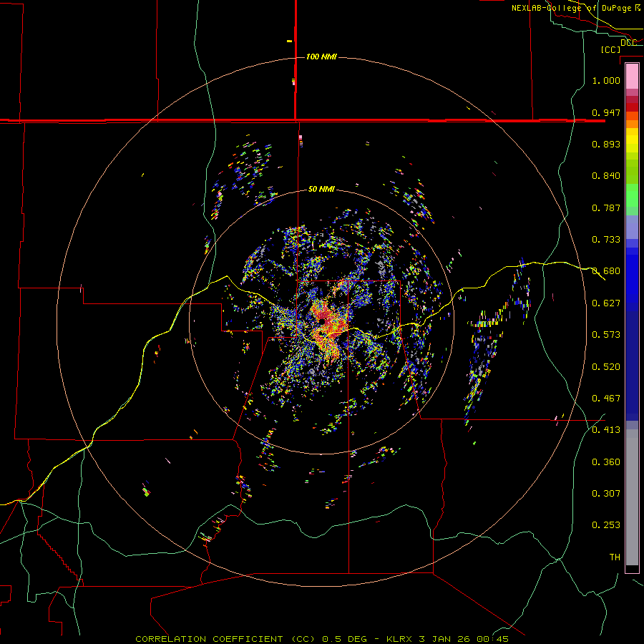This screenshot has width=644, height=644.
Task: Click the 0.253 scale value
Action: (x=606, y=525)
